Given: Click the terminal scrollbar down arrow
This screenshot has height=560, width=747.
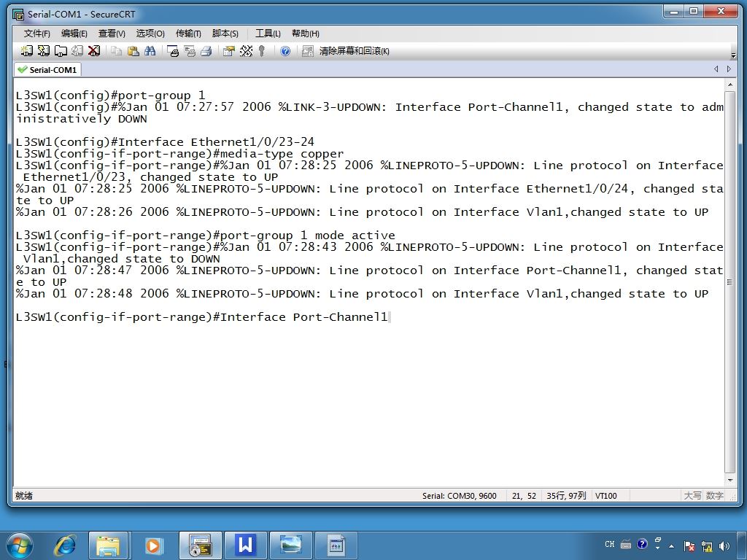Looking at the screenshot, I should 729,481.
